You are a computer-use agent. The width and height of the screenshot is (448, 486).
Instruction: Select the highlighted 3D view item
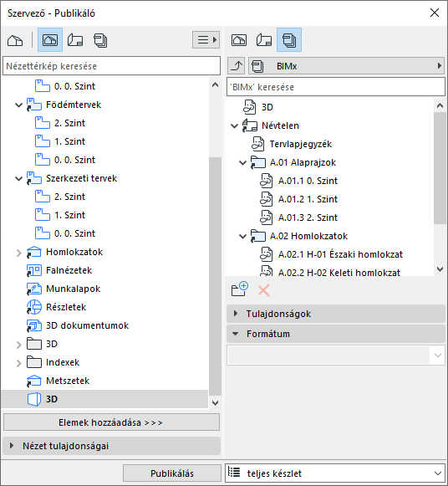(x=104, y=399)
